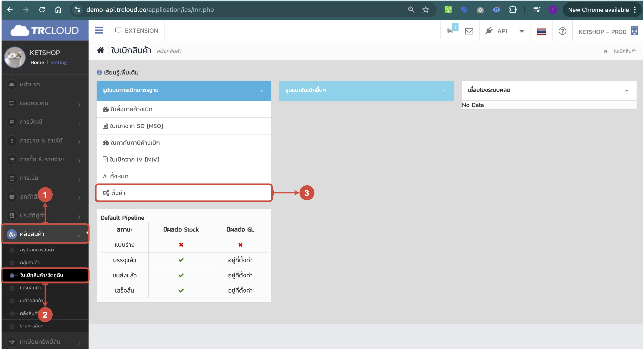Collapse รูปแบบการเบิกมาตรฐาน panel
The height and width of the screenshot is (350, 644).
point(261,91)
